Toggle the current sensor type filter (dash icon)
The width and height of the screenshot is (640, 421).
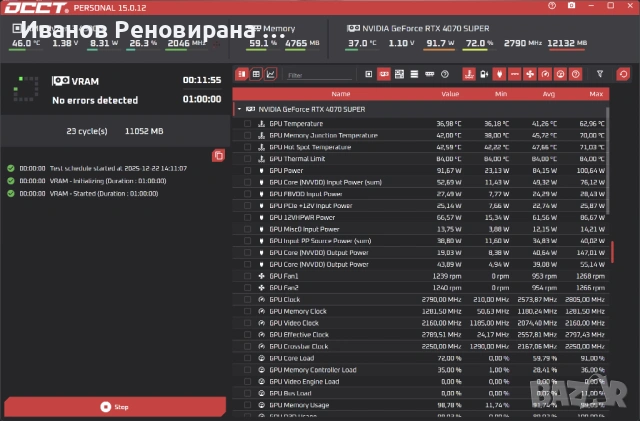click(515, 74)
